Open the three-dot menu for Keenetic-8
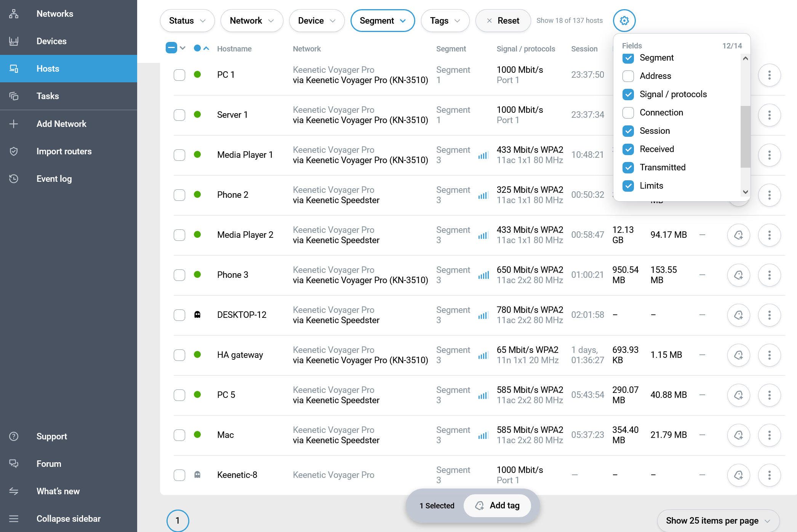Image resolution: width=797 pixels, height=532 pixels. (x=769, y=475)
